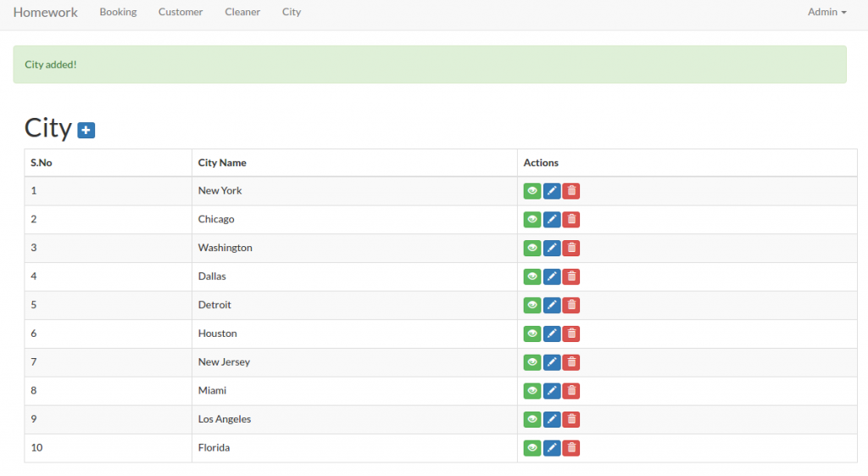Click the Homework brand link
Screen dimensions: 868x476
(x=46, y=12)
